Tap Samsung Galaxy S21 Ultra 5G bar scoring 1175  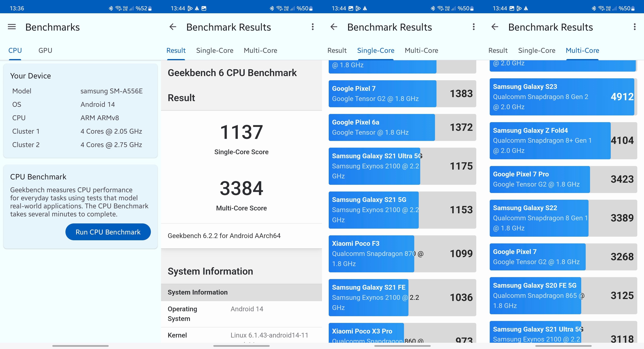pyautogui.click(x=402, y=166)
